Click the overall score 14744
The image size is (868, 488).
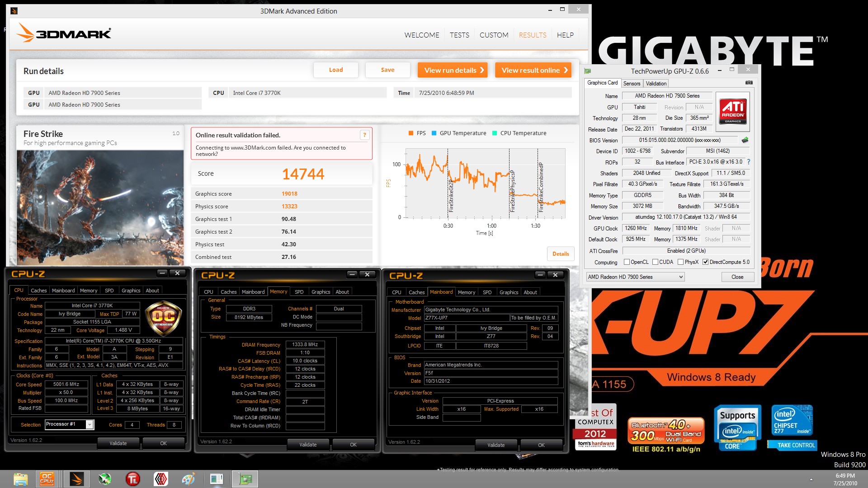303,174
